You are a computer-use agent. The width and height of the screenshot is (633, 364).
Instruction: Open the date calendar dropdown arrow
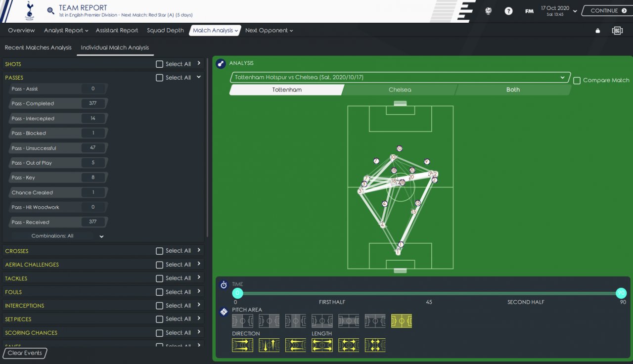575,11
